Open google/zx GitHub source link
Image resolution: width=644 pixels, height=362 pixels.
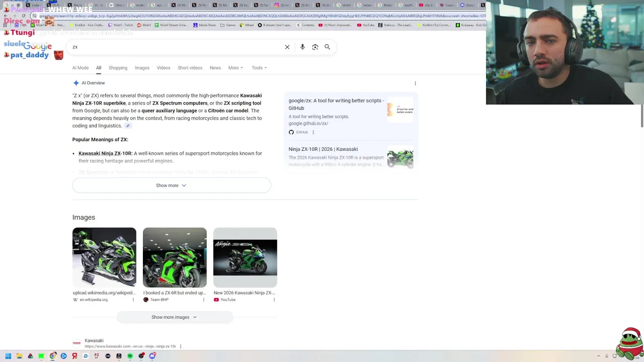point(336,104)
